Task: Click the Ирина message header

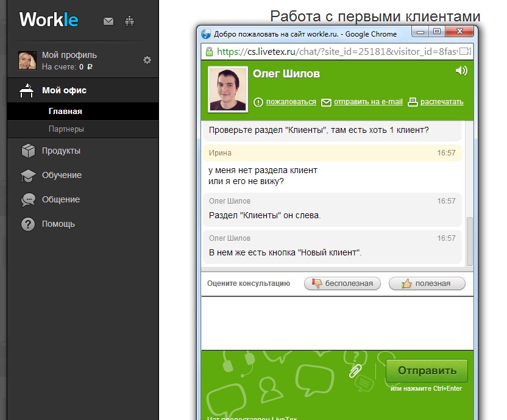Action: [x=332, y=153]
